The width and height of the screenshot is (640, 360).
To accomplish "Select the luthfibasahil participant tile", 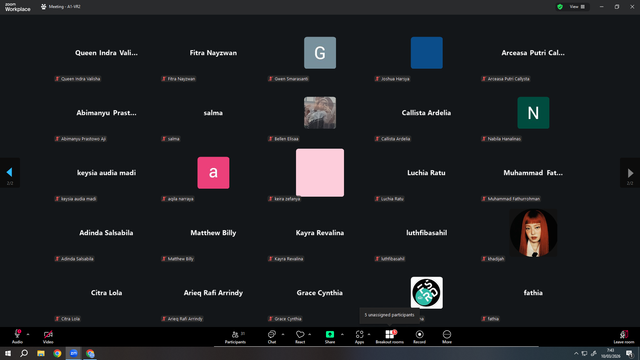I will point(426,233).
